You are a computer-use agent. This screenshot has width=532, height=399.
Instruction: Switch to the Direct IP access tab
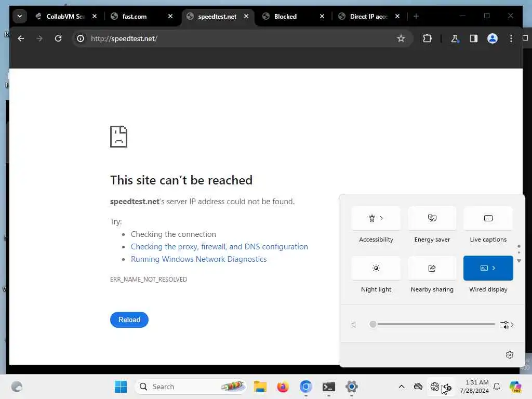[x=368, y=16]
